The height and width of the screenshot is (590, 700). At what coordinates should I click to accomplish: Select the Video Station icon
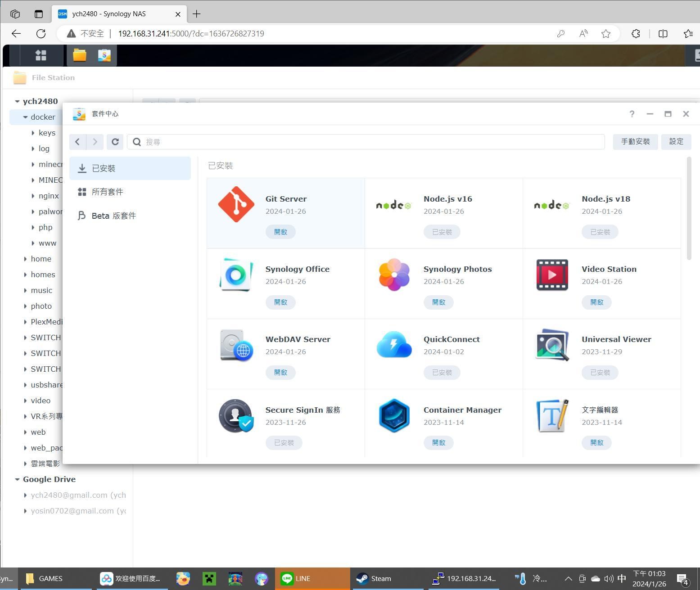click(552, 275)
